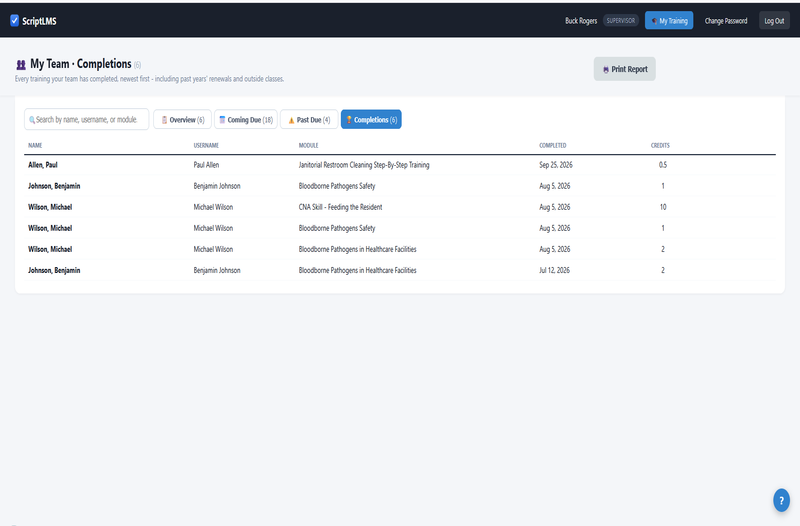Switch to the Overview (6) tab
Image resolution: width=800 pixels, height=526 pixels.
(182, 120)
